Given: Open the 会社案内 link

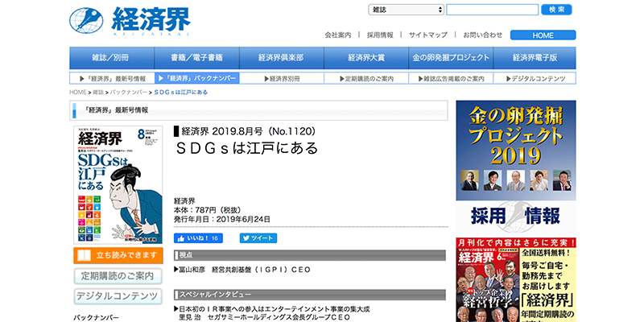Looking at the screenshot, I should [x=338, y=35].
